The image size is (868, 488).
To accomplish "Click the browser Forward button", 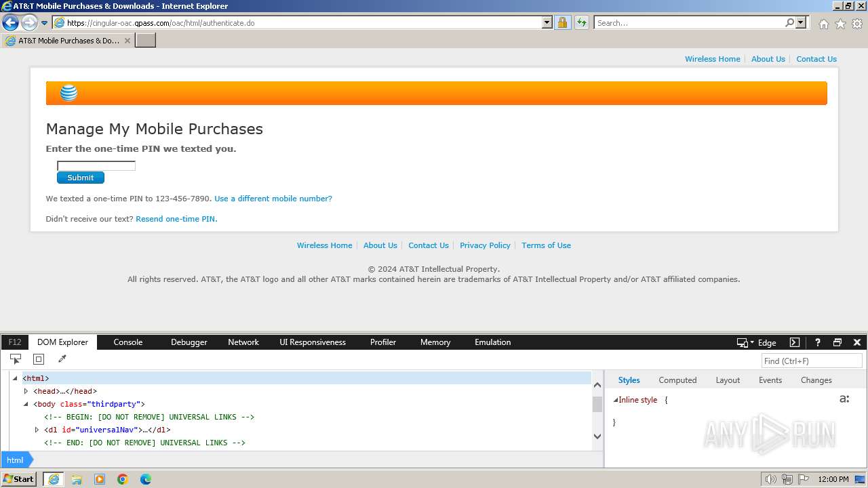I will 29,23.
